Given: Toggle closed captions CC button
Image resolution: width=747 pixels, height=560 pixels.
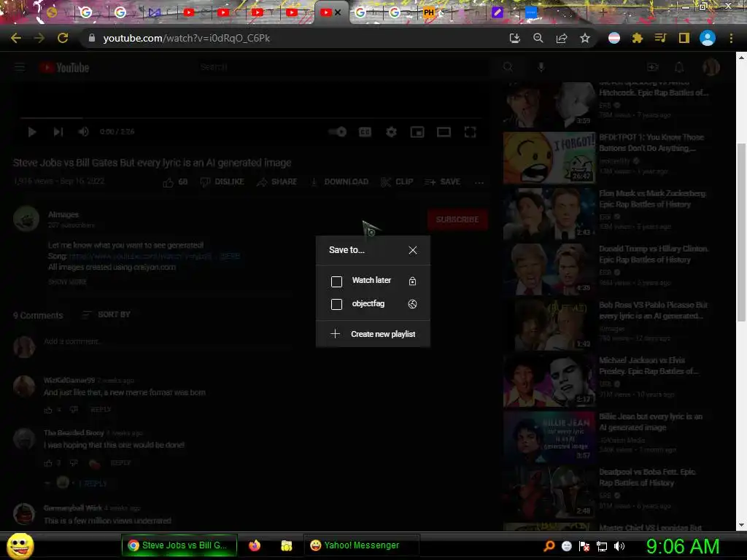Looking at the screenshot, I should (365, 132).
